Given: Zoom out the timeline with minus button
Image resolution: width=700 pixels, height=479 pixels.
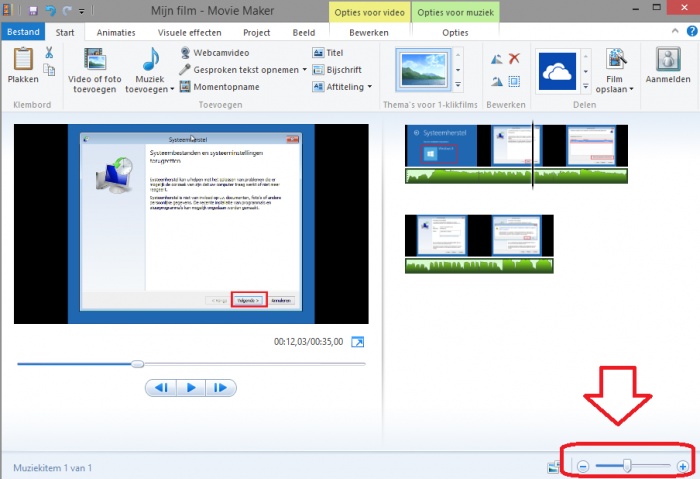Looking at the screenshot, I should pyautogui.click(x=583, y=467).
